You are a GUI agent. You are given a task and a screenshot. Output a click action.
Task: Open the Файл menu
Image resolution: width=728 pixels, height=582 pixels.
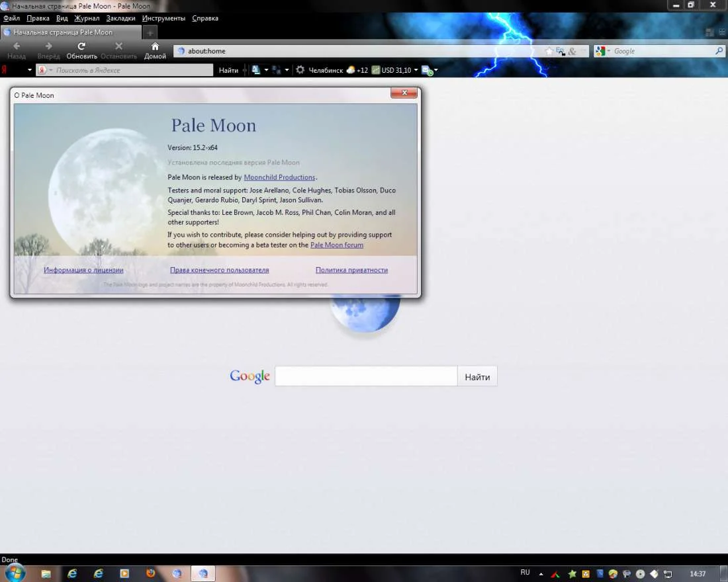11,18
